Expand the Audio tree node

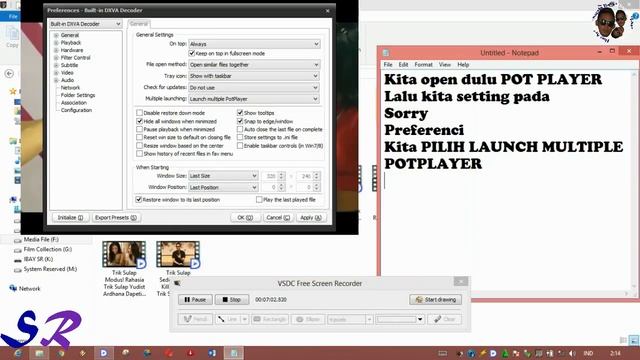click(56, 80)
